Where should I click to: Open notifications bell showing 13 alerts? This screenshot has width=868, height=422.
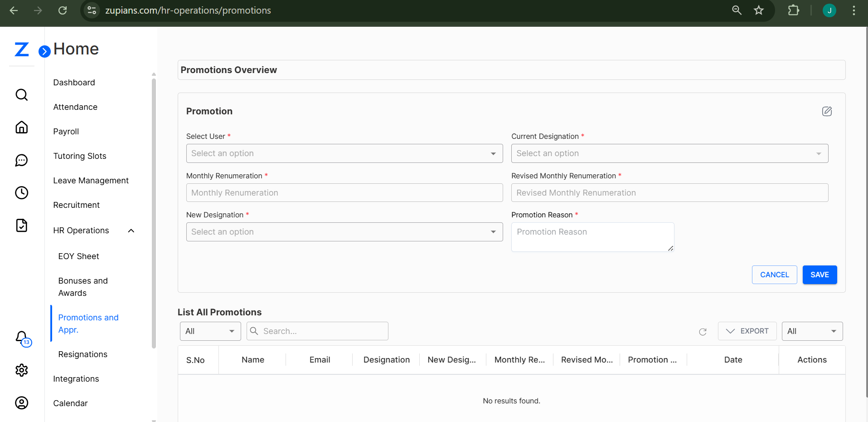tap(21, 338)
